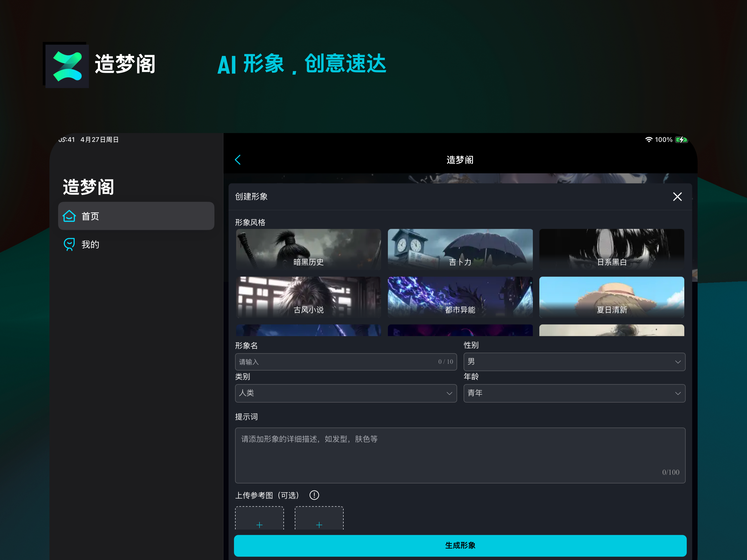This screenshot has height=560, width=747.
Task: Click the Wi-Fi status icon
Action: pos(649,139)
